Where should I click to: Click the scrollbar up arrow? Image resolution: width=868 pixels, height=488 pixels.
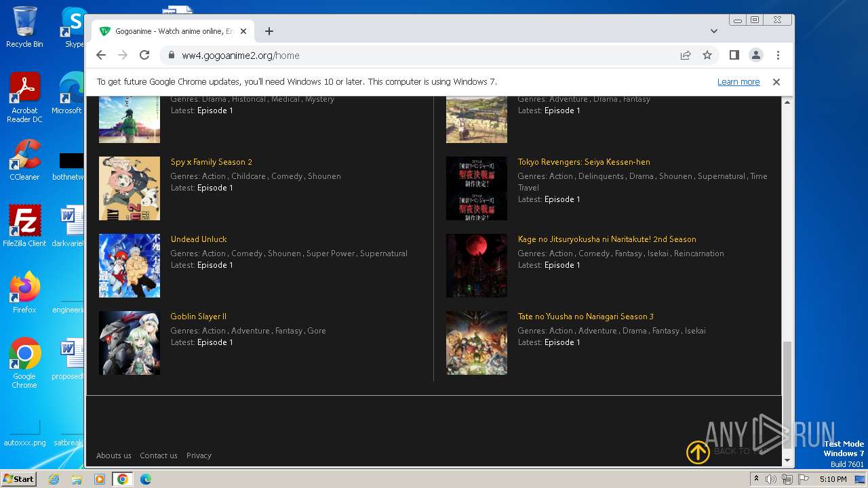(x=787, y=102)
